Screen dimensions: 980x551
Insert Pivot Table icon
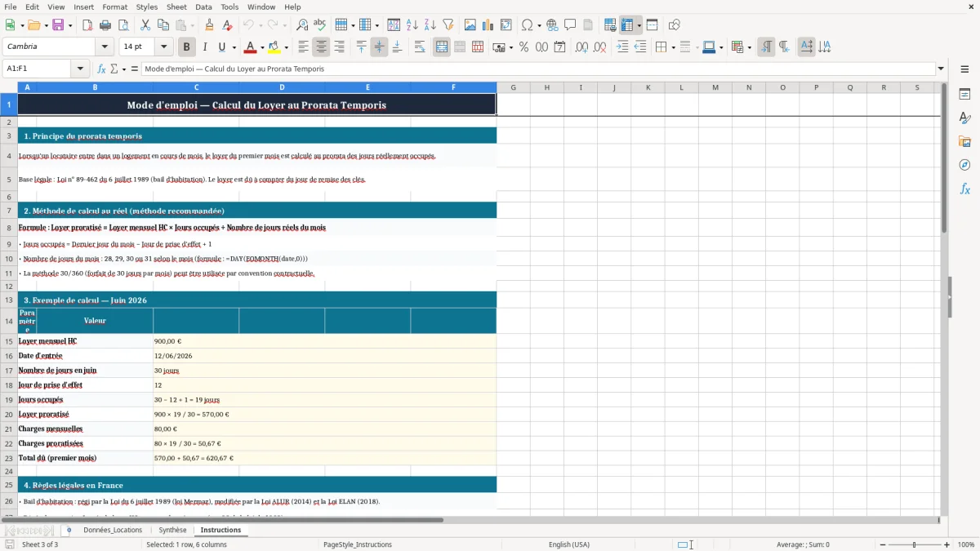pos(506,25)
